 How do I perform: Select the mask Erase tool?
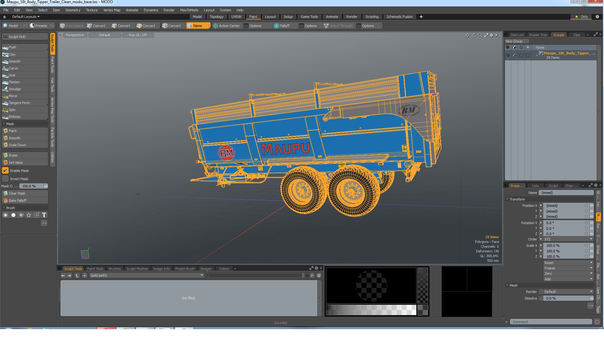[x=25, y=155]
